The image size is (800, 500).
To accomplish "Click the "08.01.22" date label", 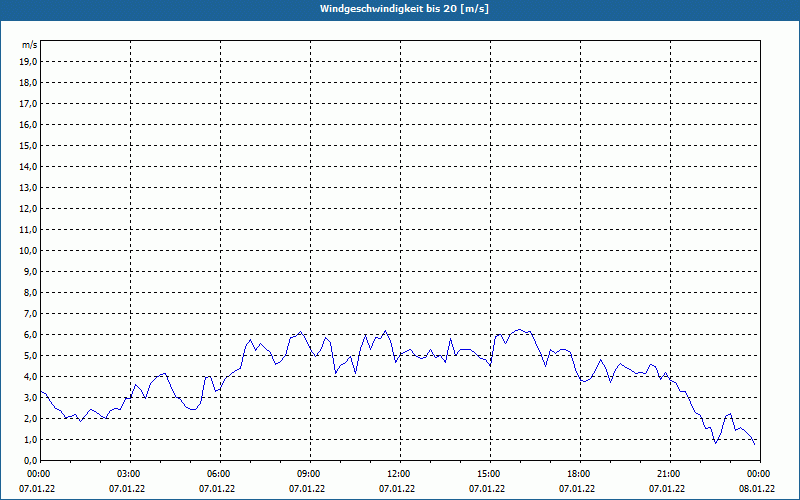I will tap(757, 489).
